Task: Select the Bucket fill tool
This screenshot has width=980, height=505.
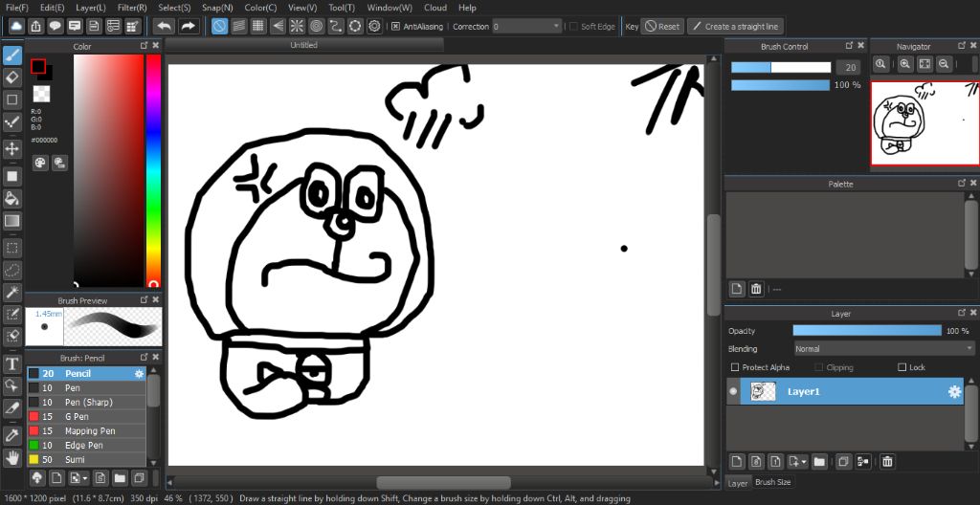Action: coord(11,198)
